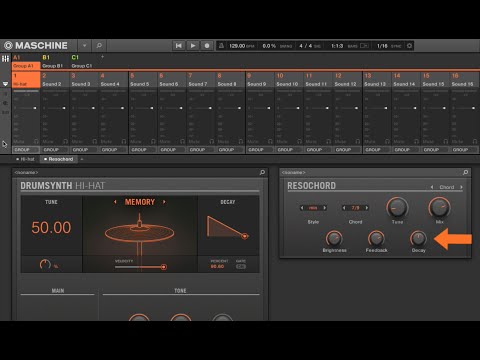Open the MAIN section tab in Drumsynth
Screen dimensions: 480x360
pos(58,291)
